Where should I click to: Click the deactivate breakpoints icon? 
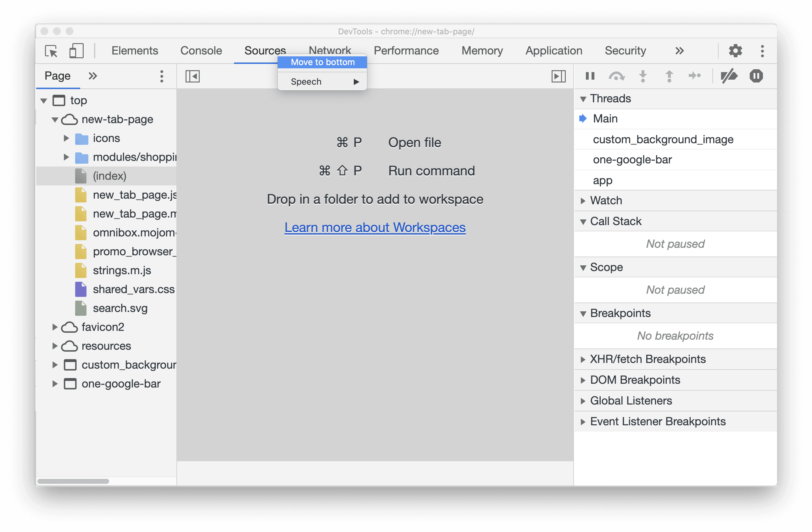[728, 76]
